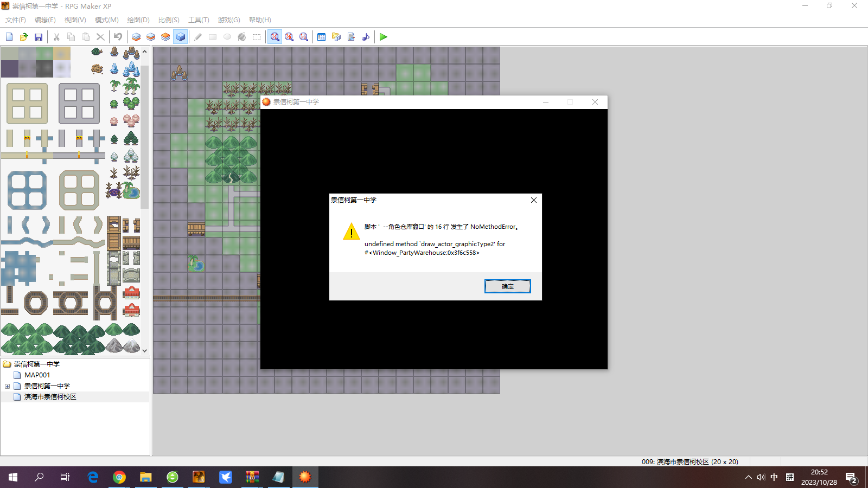Open the Database tool
Viewport: 868px width, 488px height.
pos(321,37)
